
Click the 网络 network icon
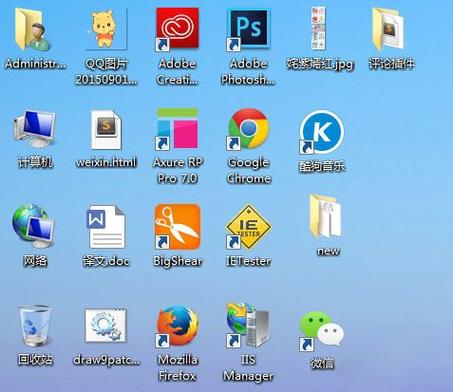[33, 226]
